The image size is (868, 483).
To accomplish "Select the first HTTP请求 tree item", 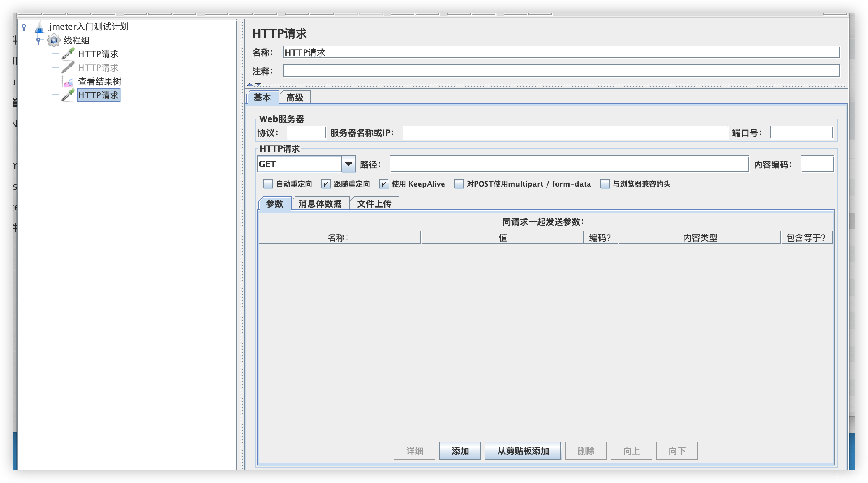I will (98, 54).
